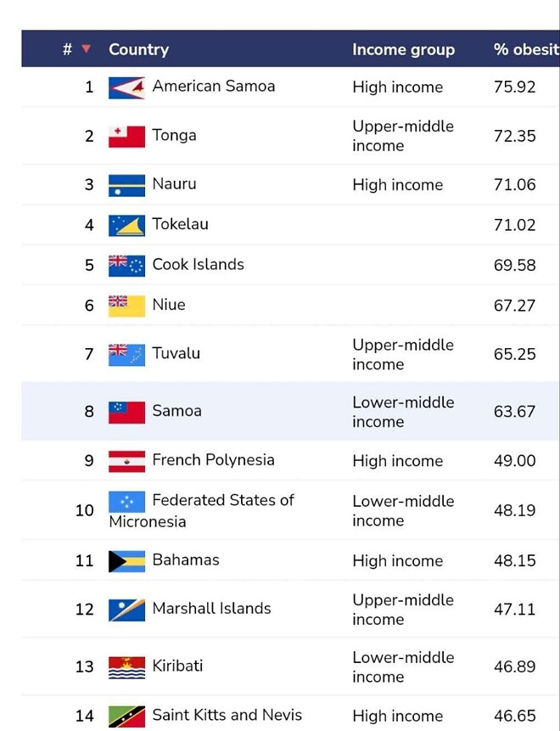Click the Tokelau flag icon
Viewport: 560px width, 731px height.
point(126,225)
